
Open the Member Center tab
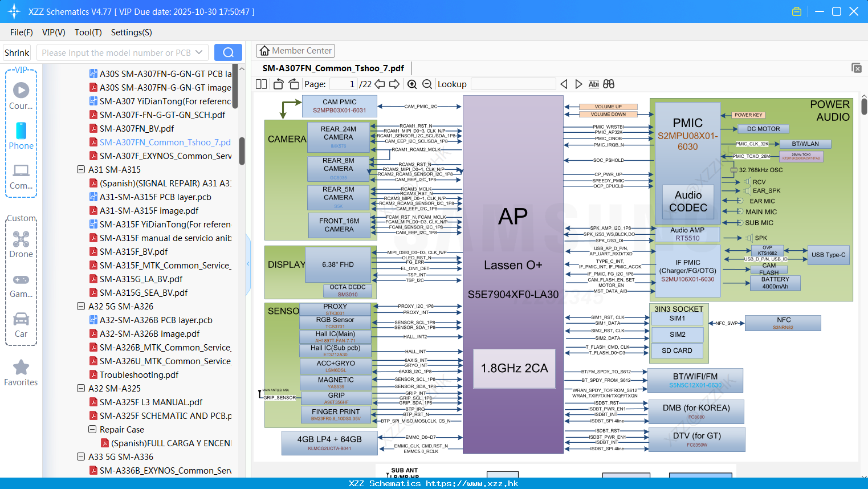pyautogui.click(x=295, y=51)
